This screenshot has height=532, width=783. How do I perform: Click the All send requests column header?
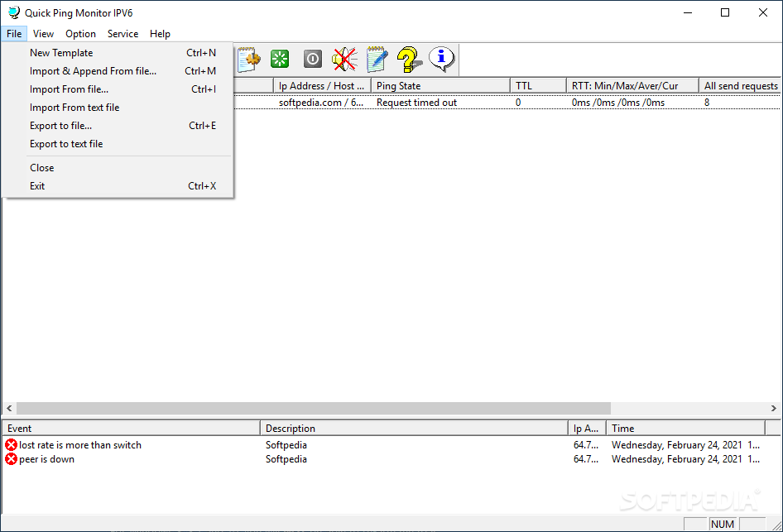741,85
